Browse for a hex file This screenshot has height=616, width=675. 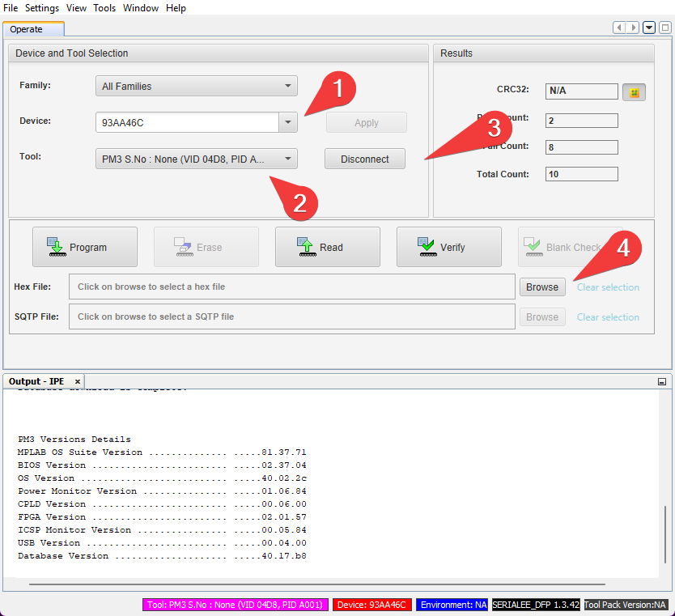542,287
